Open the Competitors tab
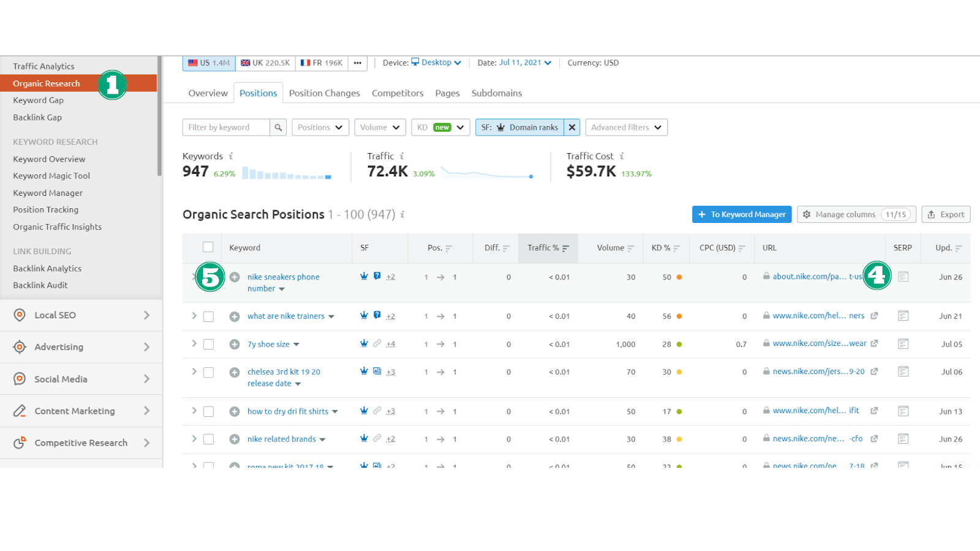The width and height of the screenshot is (980, 551). (x=398, y=93)
